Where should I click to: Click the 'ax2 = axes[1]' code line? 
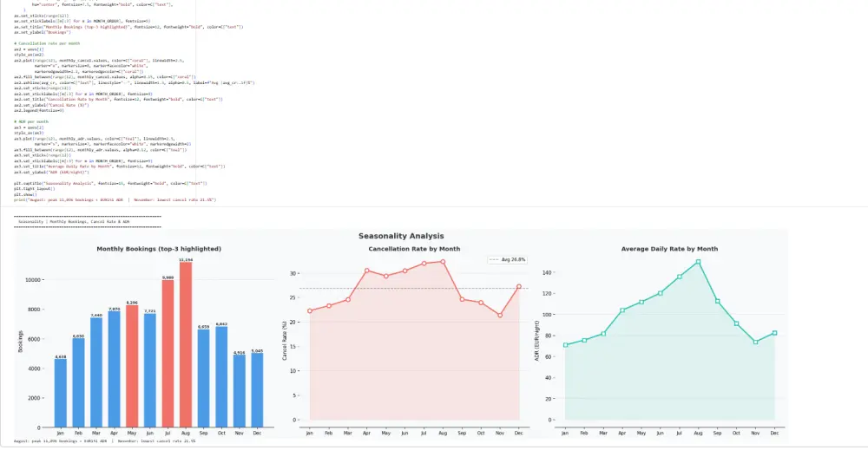(x=29, y=49)
